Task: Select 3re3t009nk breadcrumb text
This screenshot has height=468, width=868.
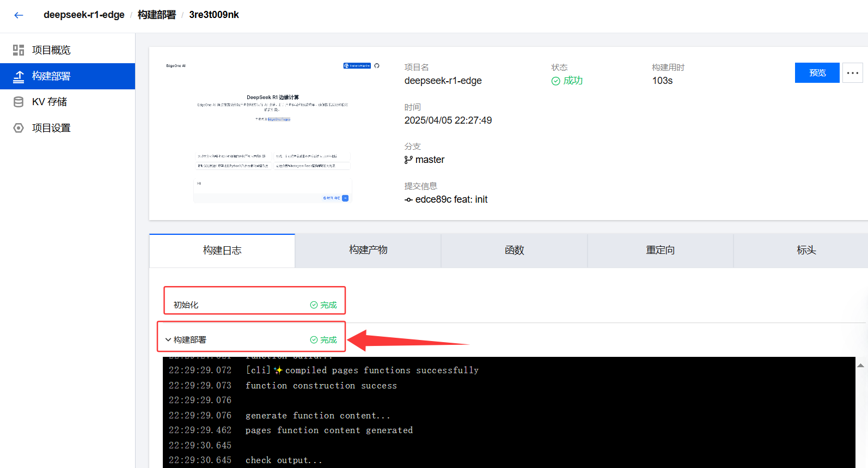Action: click(214, 15)
